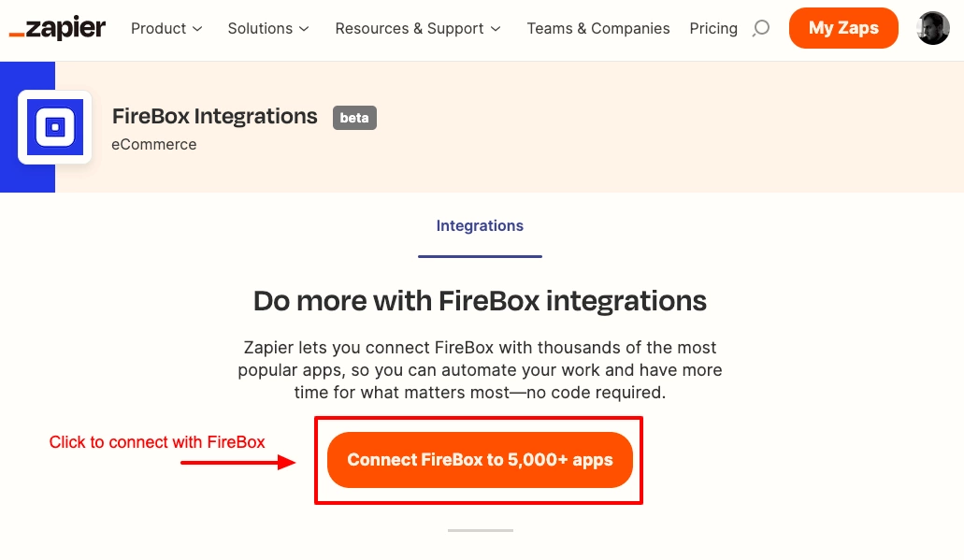Expand the Product dropdown menu
Viewport: 964px width, 560px height.
pos(166,28)
